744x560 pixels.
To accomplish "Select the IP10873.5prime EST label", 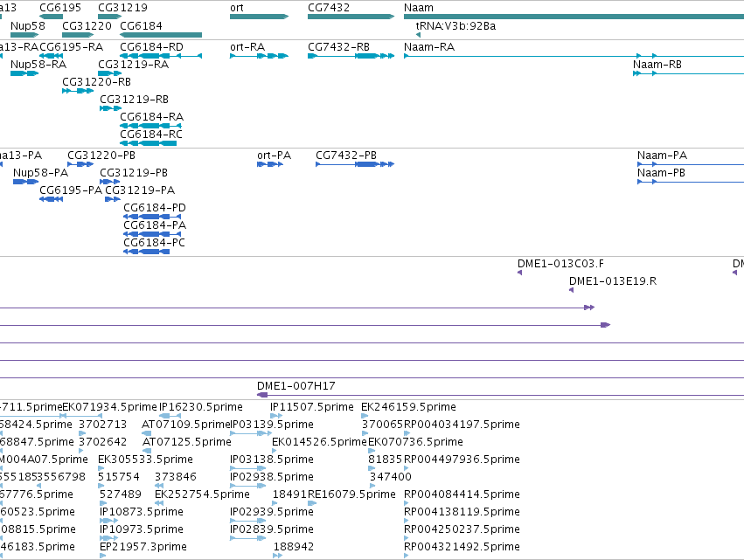I will point(142,513).
